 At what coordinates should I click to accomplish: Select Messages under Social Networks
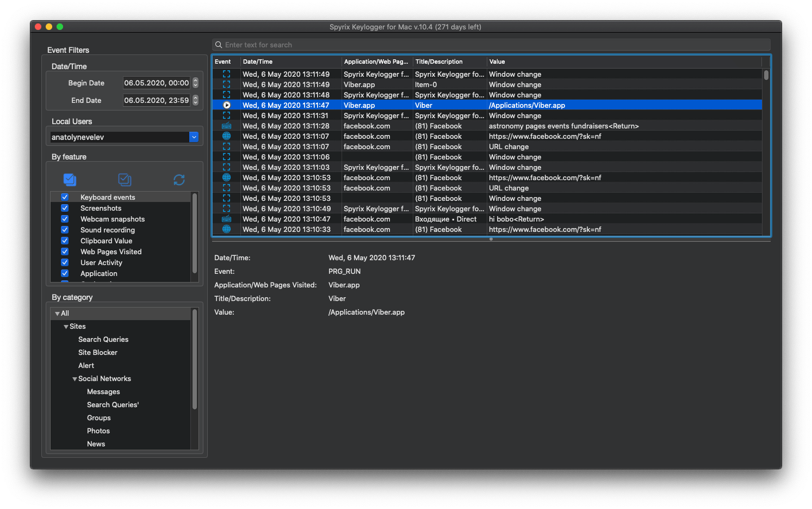[103, 391]
